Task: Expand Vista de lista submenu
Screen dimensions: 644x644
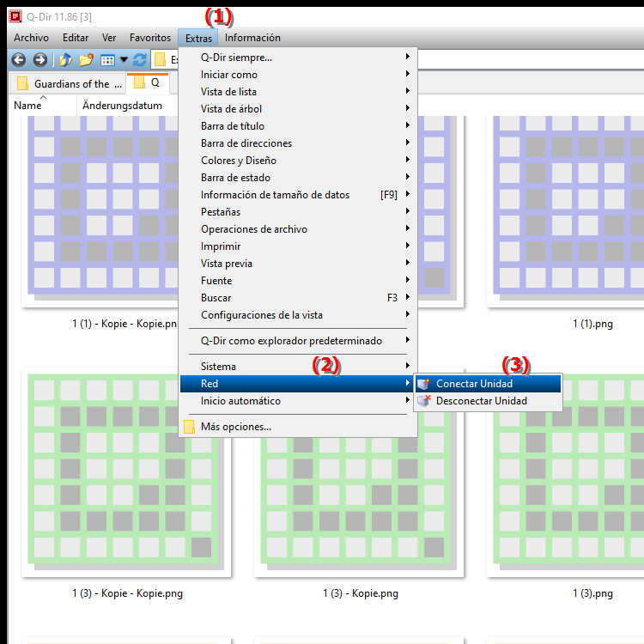Action: pos(299,92)
